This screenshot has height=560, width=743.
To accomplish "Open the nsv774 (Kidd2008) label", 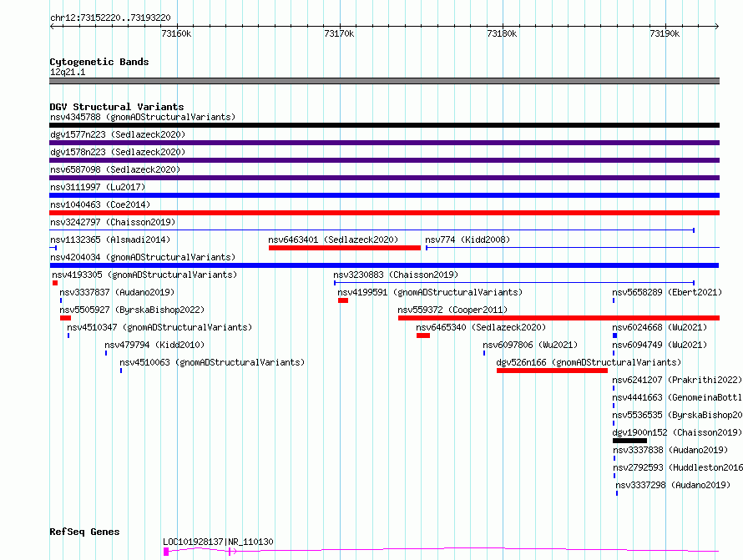I will point(468,240).
